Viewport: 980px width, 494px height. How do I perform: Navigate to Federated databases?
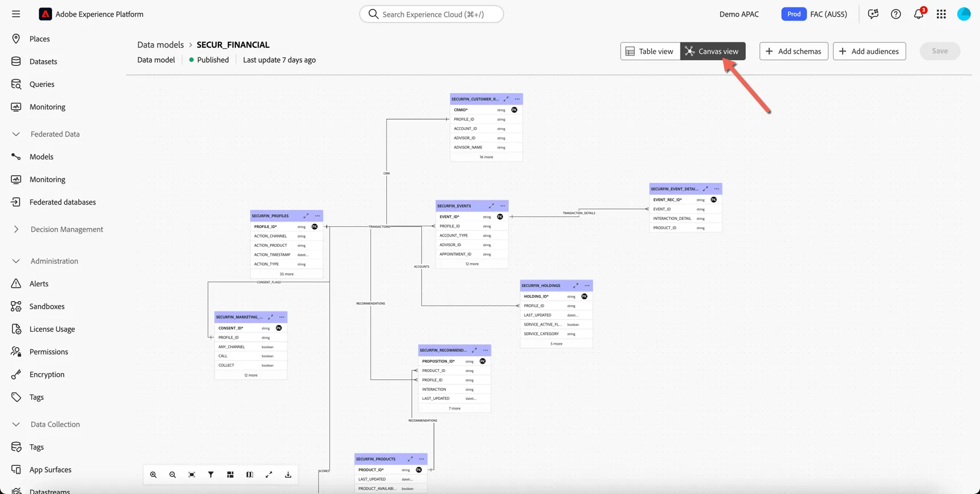point(62,202)
